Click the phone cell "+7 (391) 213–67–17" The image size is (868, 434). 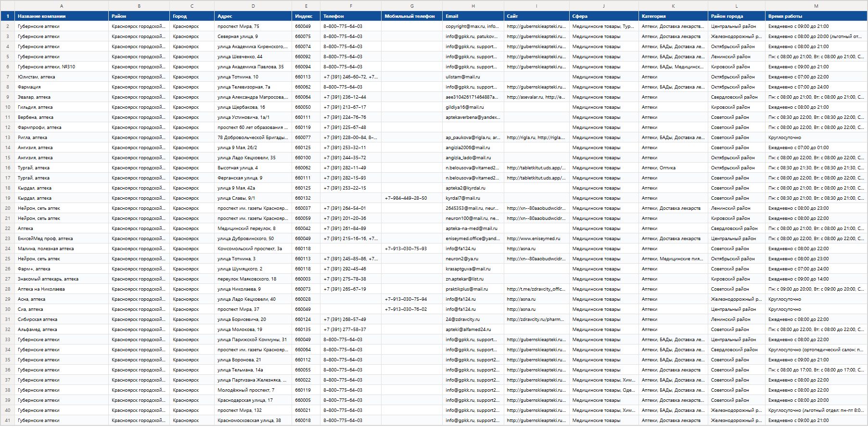(351, 107)
